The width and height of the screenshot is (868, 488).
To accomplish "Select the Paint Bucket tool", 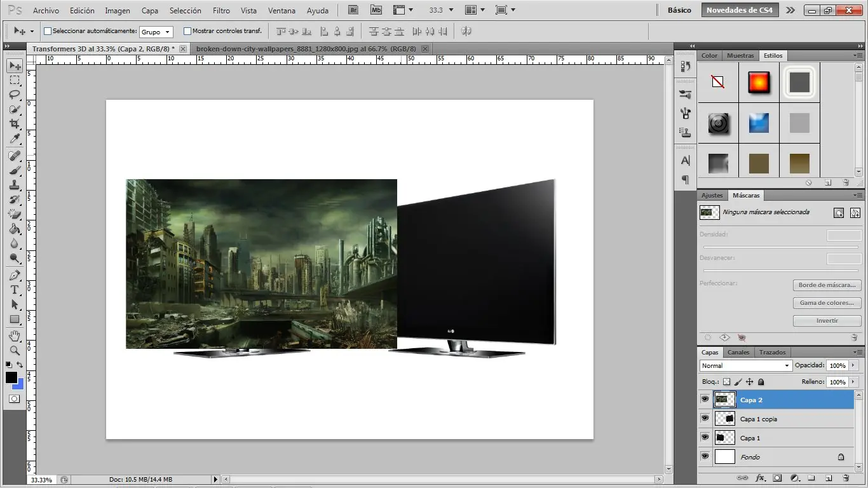I will [15, 229].
